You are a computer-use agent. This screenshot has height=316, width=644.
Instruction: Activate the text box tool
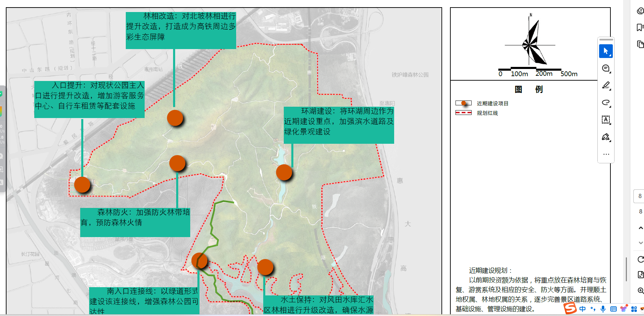606,120
